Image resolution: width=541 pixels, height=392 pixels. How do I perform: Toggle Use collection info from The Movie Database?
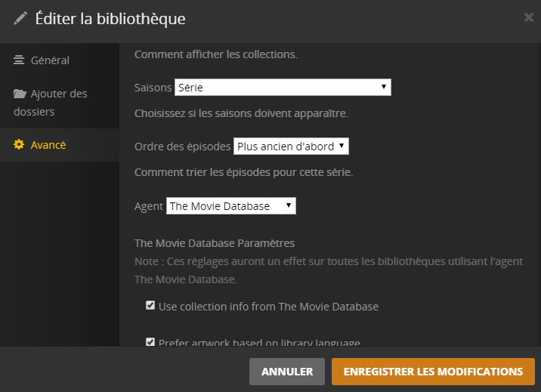(150, 306)
